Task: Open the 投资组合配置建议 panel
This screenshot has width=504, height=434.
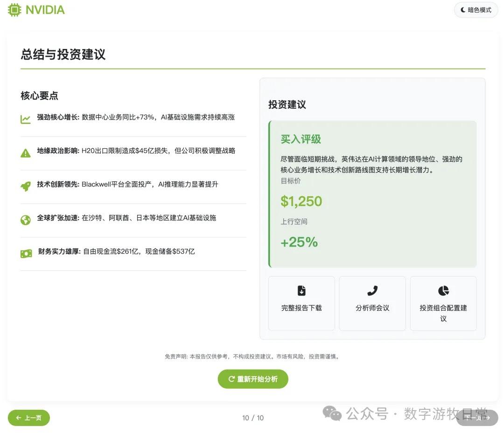Action: tap(443, 303)
